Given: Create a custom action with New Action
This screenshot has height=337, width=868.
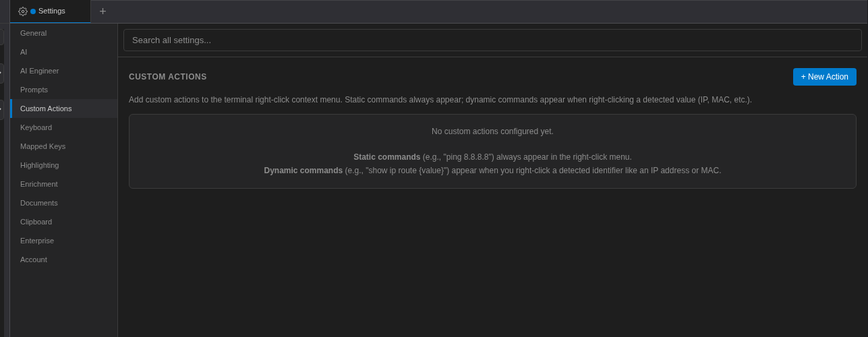Looking at the screenshot, I should (824, 77).
